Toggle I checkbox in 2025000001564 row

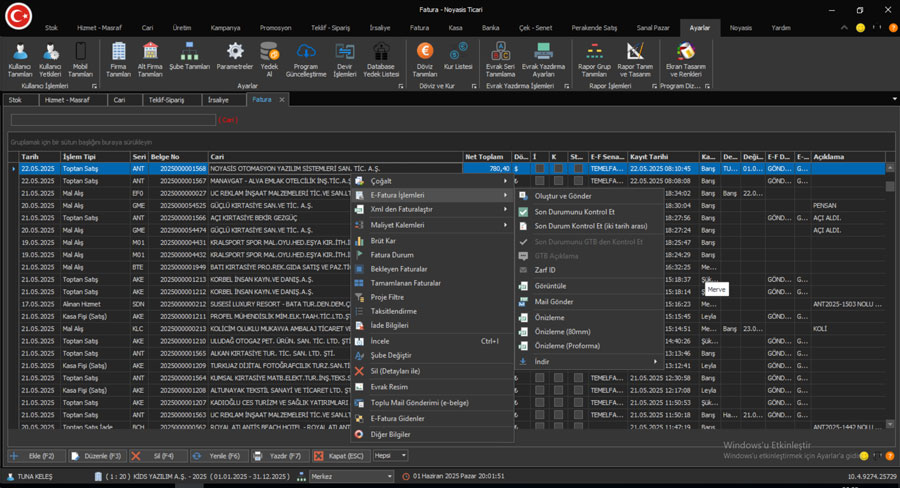click(540, 378)
